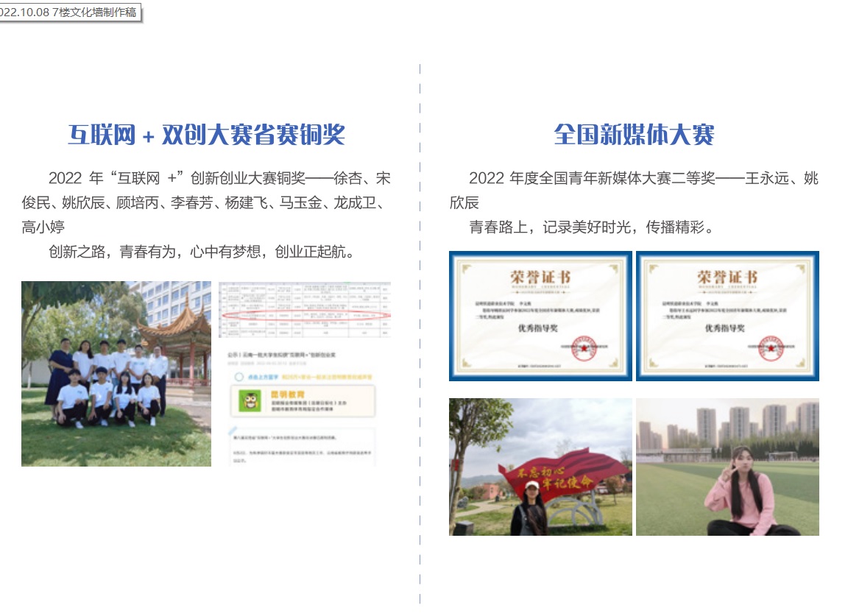
Task: Click the 荣誉证书 title on left certificate
Action: tap(540, 277)
